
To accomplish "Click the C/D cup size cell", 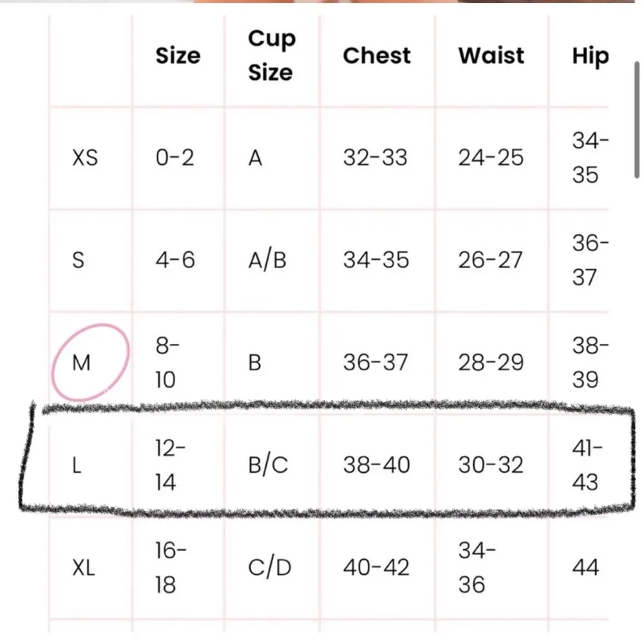I will tap(270, 567).
